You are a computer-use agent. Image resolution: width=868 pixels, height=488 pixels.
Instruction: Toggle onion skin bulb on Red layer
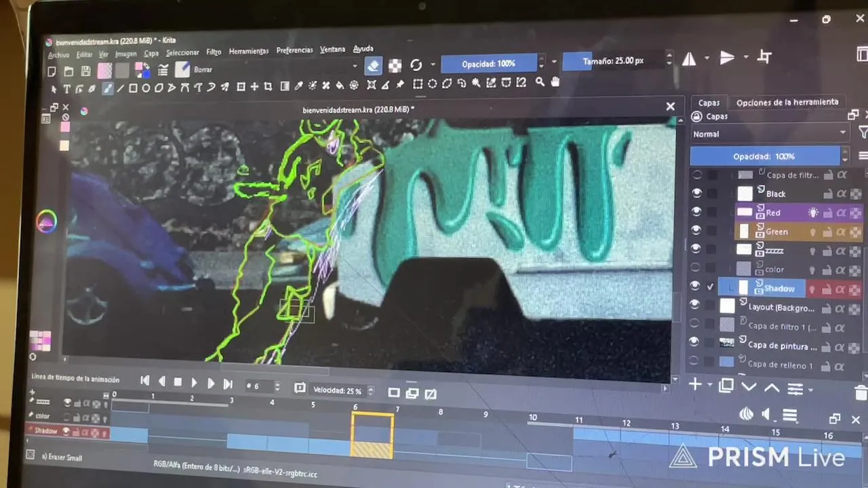813,213
